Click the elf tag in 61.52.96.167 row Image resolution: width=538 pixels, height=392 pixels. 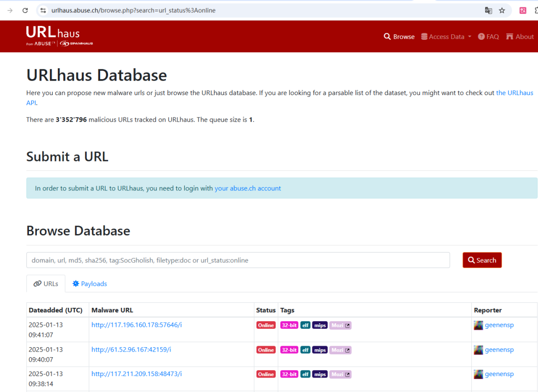[x=305, y=350]
